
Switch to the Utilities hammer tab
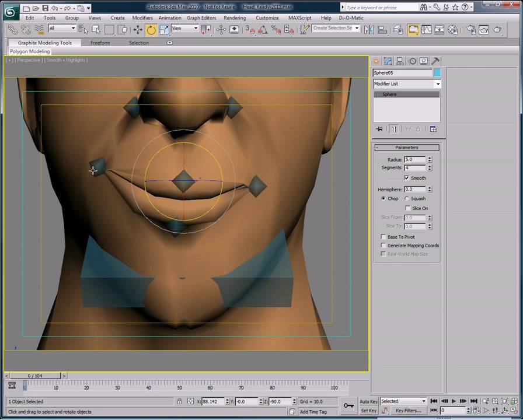[435, 61]
